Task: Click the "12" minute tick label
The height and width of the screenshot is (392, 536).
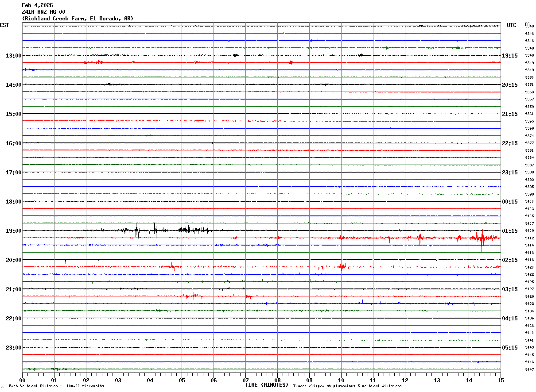Action: (405, 380)
